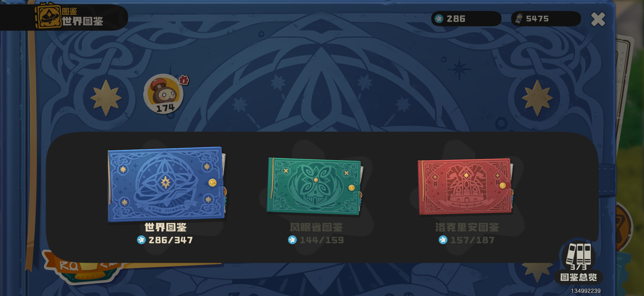Close the encyclopedia with the X button
This screenshot has height=296, width=644.
(x=598, y=19)
